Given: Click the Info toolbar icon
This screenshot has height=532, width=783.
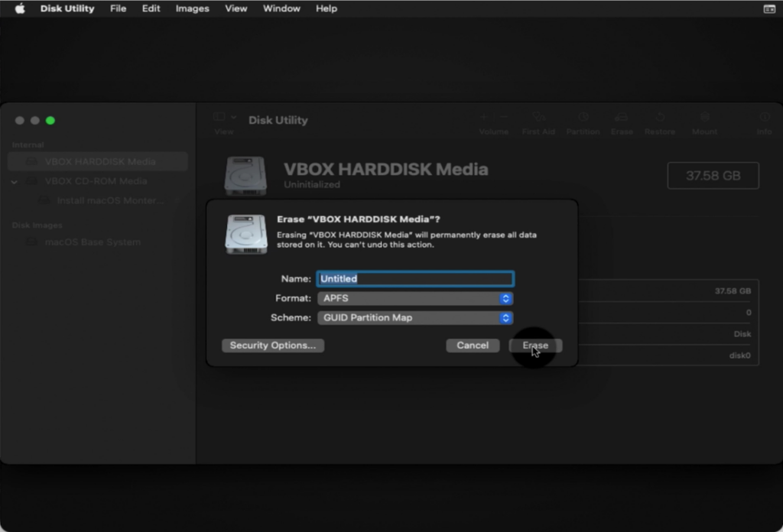Looking at the screenshot, I should pos(765,117).
